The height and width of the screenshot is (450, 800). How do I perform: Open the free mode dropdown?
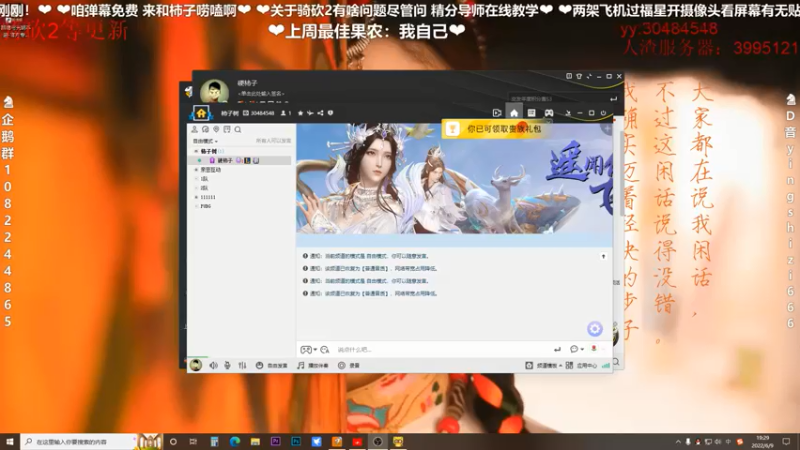205,141
